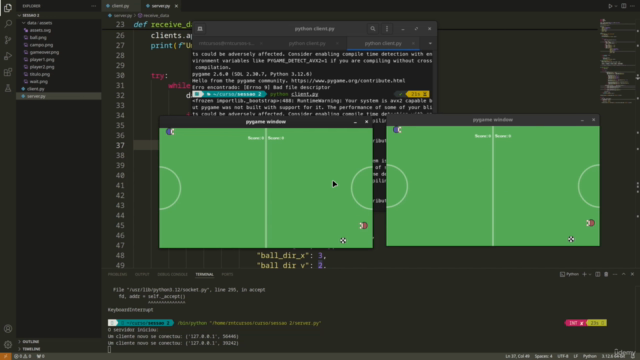This screenshot has width=640, height=360.
Task: Open the Manage gear icon
Action: point(8,345)
